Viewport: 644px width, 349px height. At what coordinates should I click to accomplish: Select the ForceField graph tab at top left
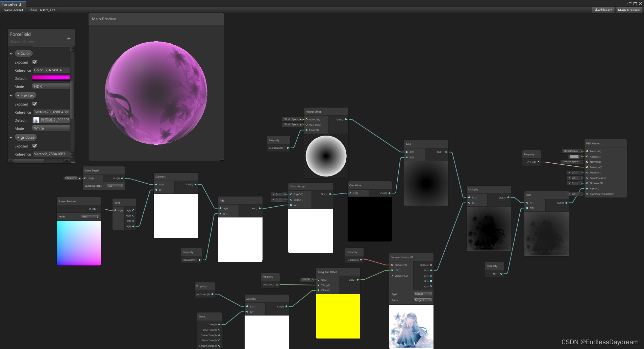click(x=12, y=4)
